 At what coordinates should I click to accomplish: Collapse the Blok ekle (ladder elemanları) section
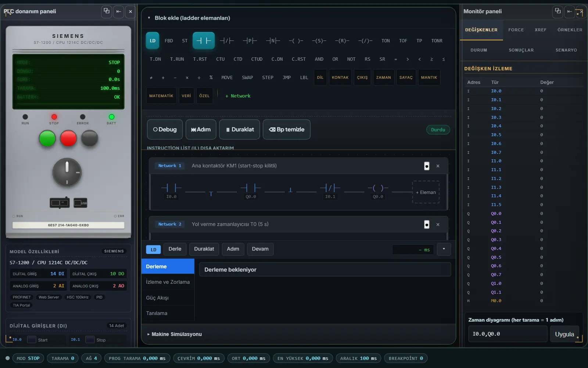(x=149, y=18)
